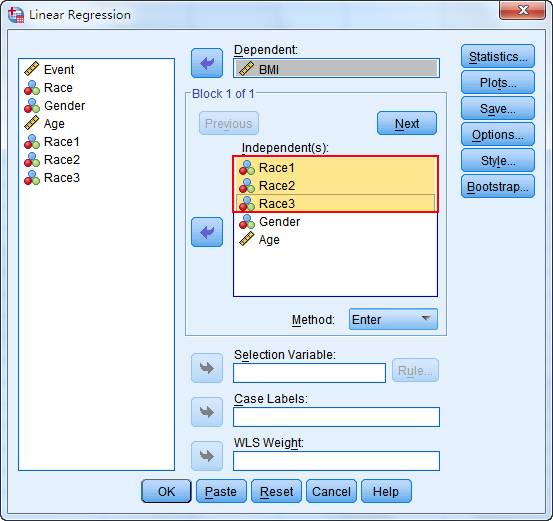Image resolution: width=553 pixels, height=521 pixels.
Task: Open the Style settings
Action: point(498,160)
